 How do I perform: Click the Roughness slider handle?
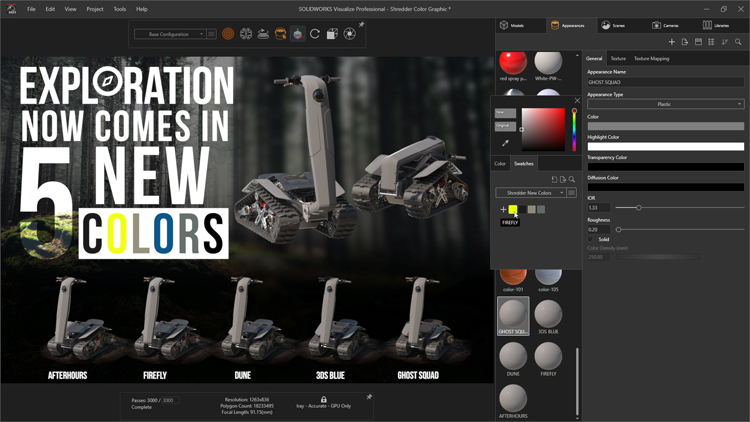click(618, 230)
